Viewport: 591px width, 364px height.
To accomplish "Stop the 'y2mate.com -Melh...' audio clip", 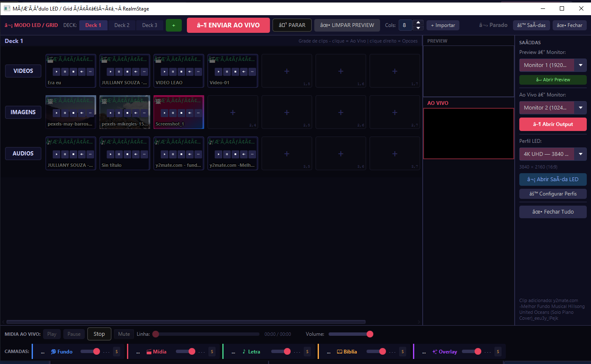I will (x=235, y=154).
